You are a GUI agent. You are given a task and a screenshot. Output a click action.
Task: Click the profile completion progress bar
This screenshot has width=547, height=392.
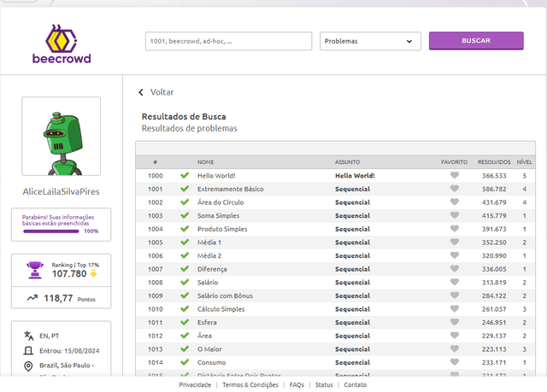(x=51, y=231)
